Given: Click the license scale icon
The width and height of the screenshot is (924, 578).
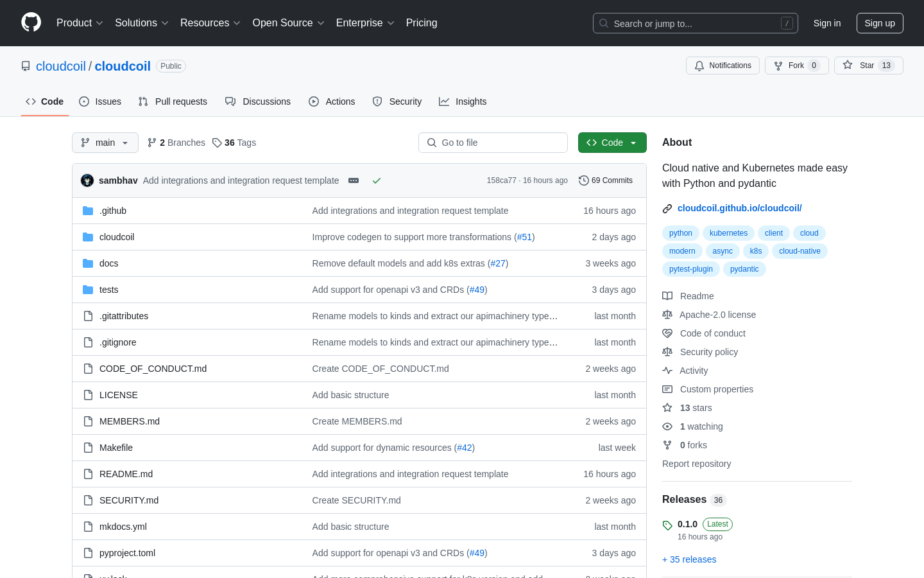Looking at the screenshot, I should 667,315.
